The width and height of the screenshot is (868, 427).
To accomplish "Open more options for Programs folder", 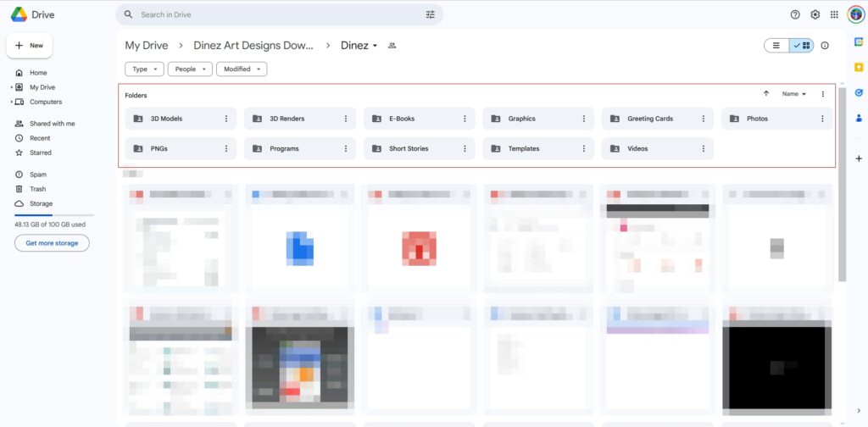I will click(x=346, y=148).
